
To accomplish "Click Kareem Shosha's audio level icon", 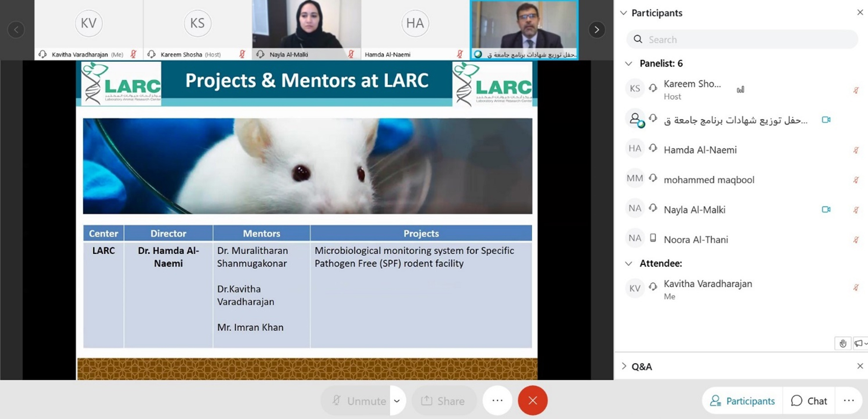I will click(x=740, y=90).
